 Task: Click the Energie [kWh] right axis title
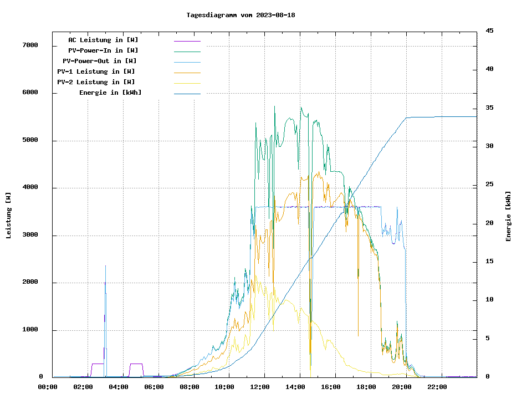[x=508, y=216]
